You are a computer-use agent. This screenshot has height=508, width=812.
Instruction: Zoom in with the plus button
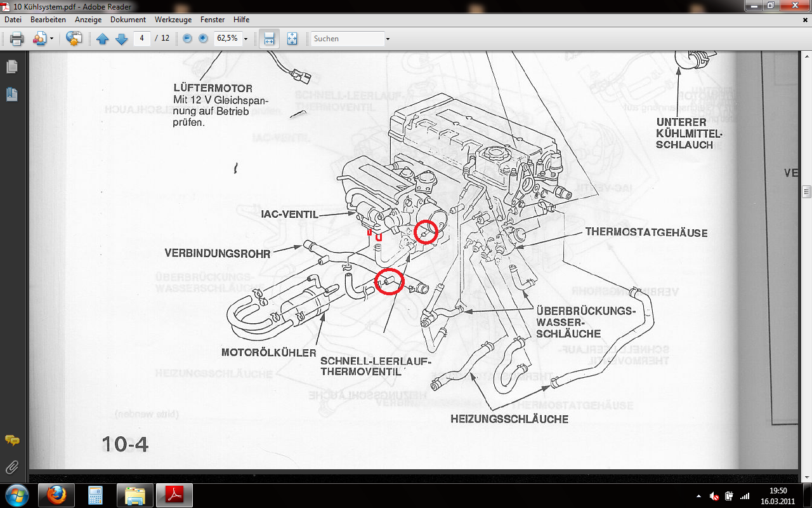tap(203, 39)
